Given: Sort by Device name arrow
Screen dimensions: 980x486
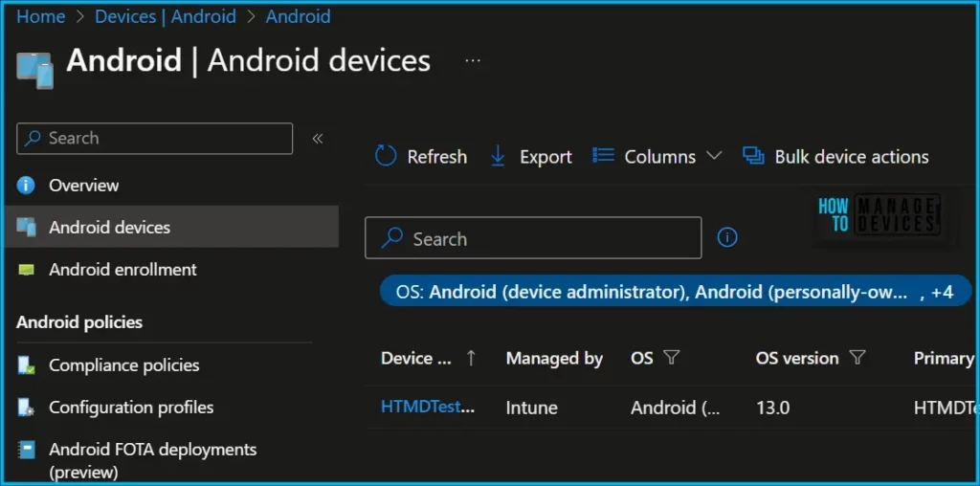Looking at the screenshot, I should (x=471, y=358).
